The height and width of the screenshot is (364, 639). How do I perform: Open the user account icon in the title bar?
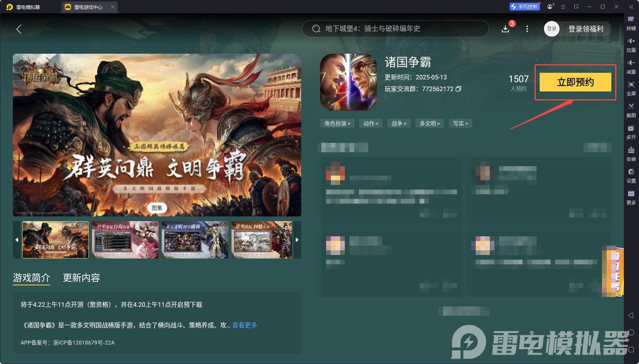pyautogui.click(x=550, y=7)
